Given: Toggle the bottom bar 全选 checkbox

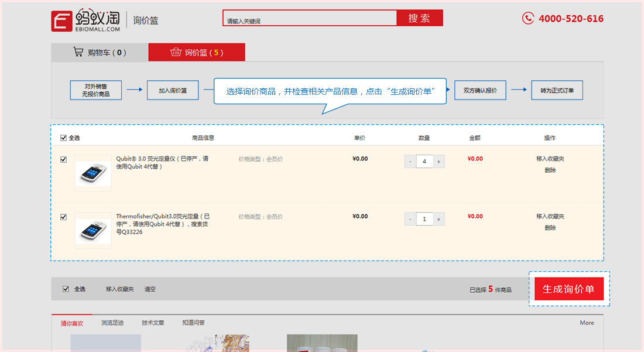Looking at the screenshot, I should point(66,289).
